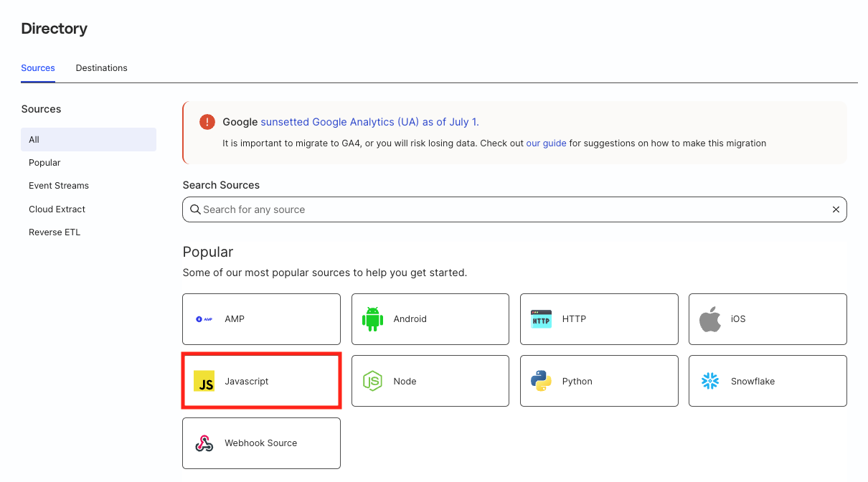Select the green Android robot icon
The image size is (868, 482).
372,319
